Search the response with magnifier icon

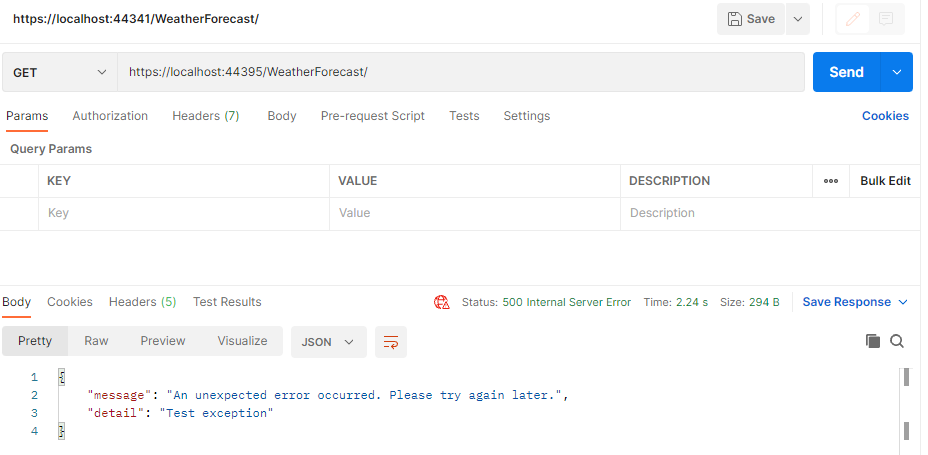pos(897,341)
